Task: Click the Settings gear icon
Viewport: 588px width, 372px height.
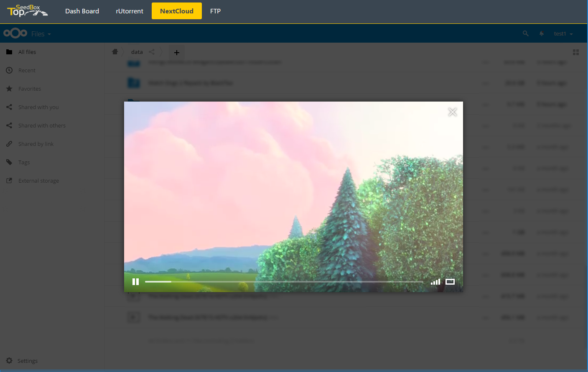Action: 9,361
